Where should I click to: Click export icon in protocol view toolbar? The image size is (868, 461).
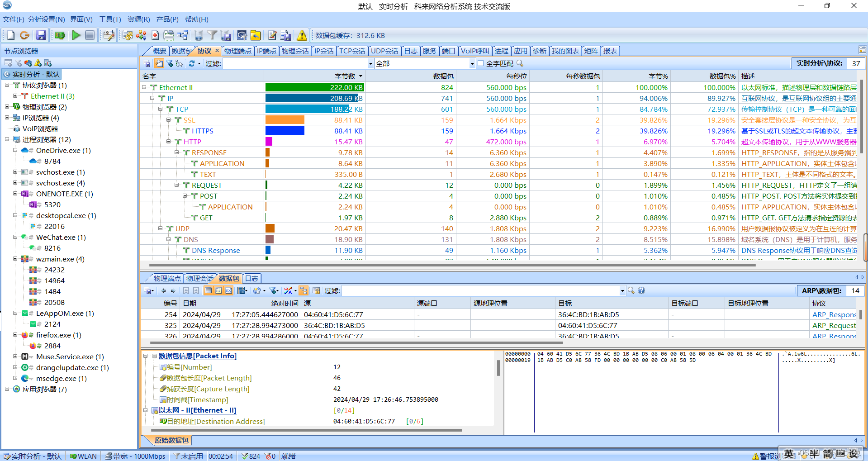click(147, 63)
